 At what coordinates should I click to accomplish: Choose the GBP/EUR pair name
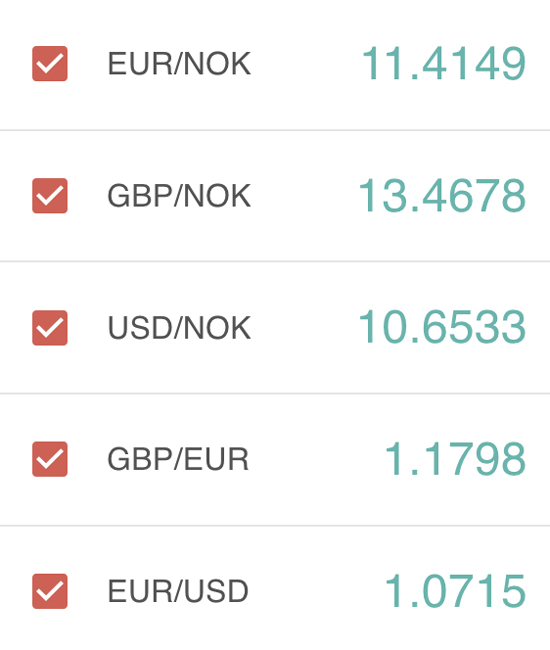coord(178,460)
